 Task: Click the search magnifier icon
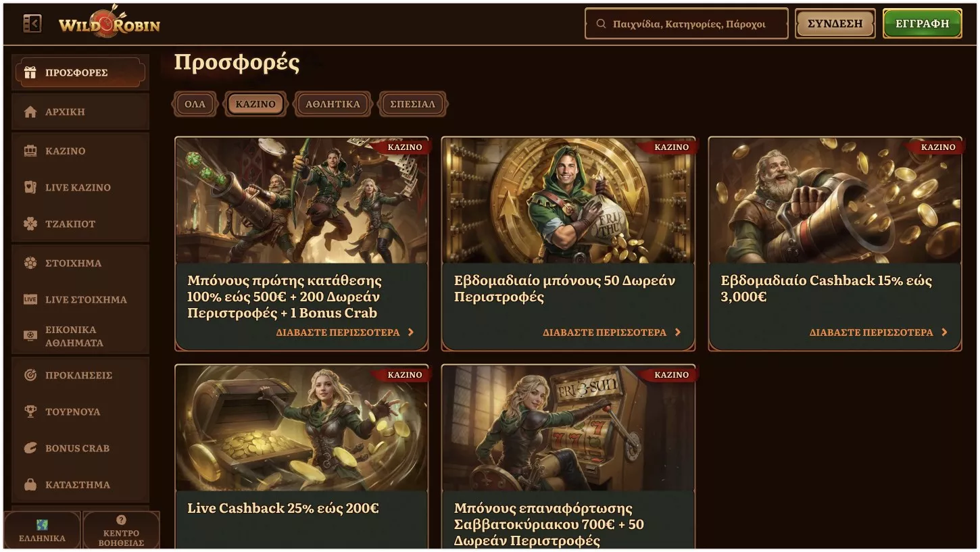[601, 24]
